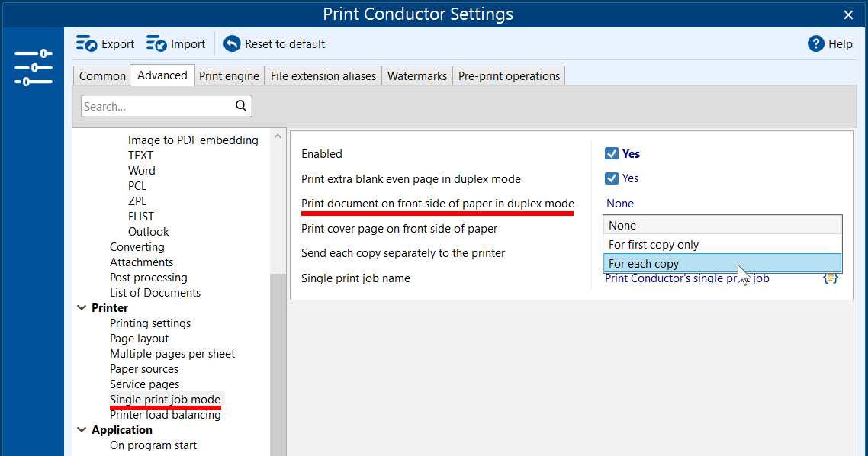Click the Import settings icon
The height and width of the screenshot is (456, 868).
click(156, 43)
